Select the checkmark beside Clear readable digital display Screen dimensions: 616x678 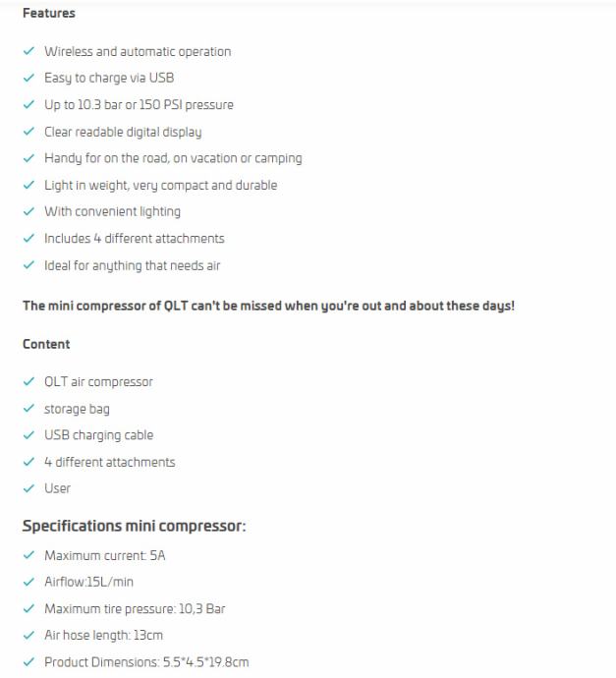pyautogui.click(x=28, y=132)
